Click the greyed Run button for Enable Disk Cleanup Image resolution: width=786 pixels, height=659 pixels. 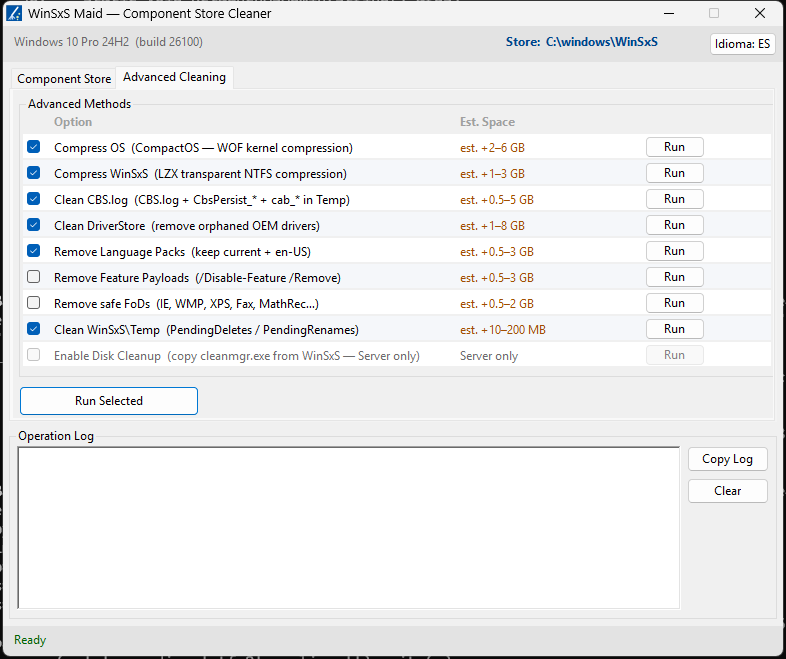[675, 355]
